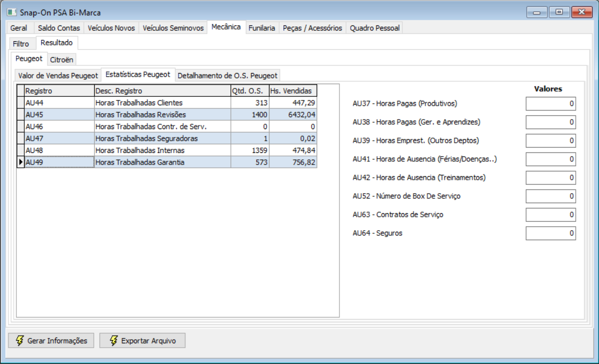
Task: Select the AU48 registro cell
Action: [59, 150]
